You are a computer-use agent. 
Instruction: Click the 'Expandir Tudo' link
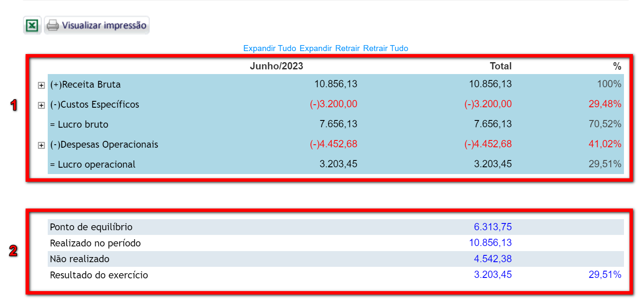[x=269, y=49]
